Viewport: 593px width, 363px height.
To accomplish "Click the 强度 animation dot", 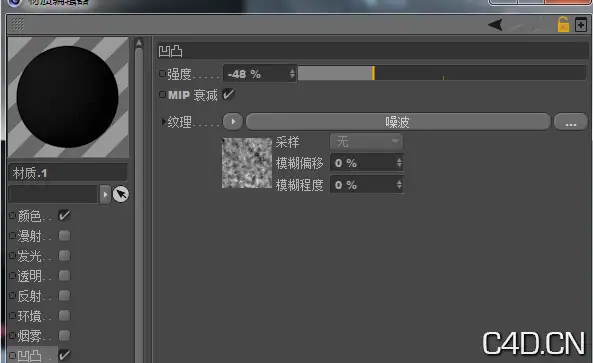I will pos(162,74).
